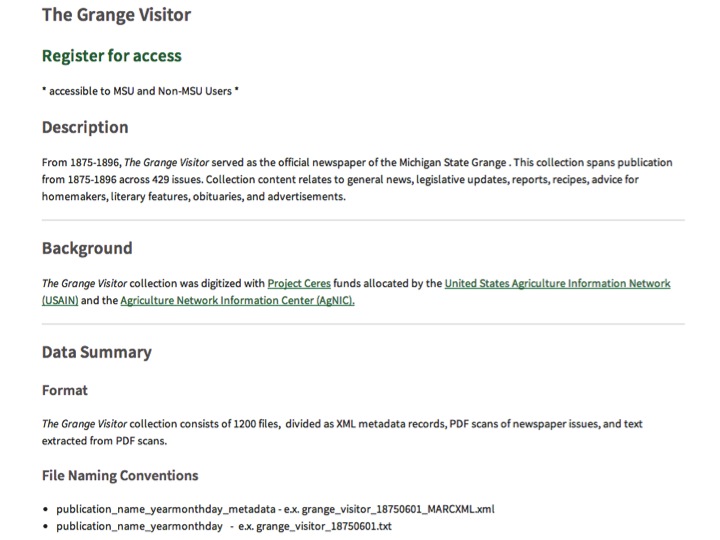Open United States Agriculture Information Network link
This screenshot has height=540, width=720.
point(557,283)
